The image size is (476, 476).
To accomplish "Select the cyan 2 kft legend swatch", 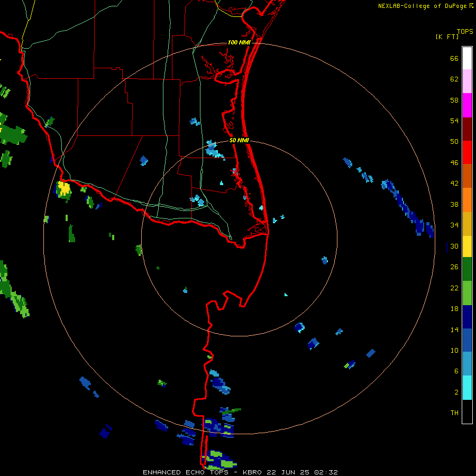I will pos(467,388).
